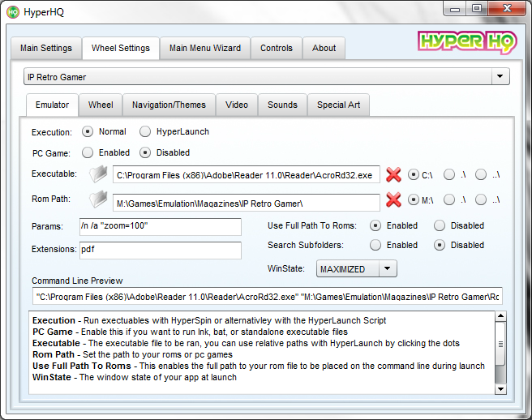The height and width of the screenshot is (420, 532).
Task: Select HyperLaunch execution mode
Action: (x=145, y=131)
